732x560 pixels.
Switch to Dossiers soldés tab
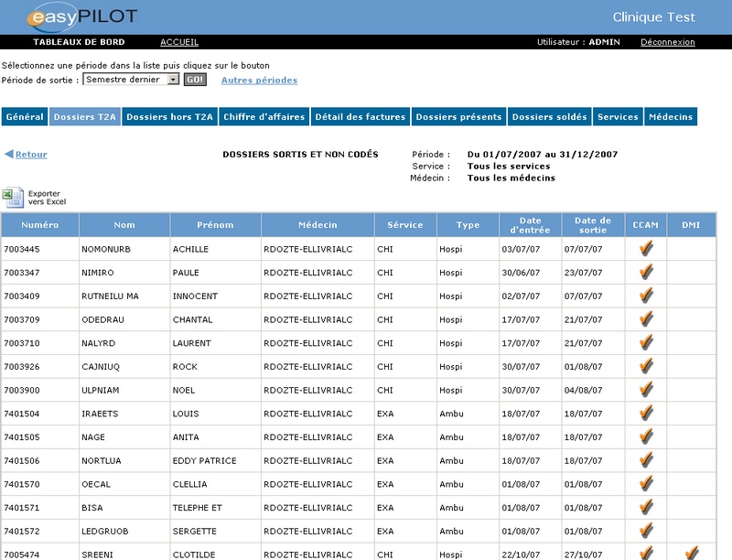550,117
